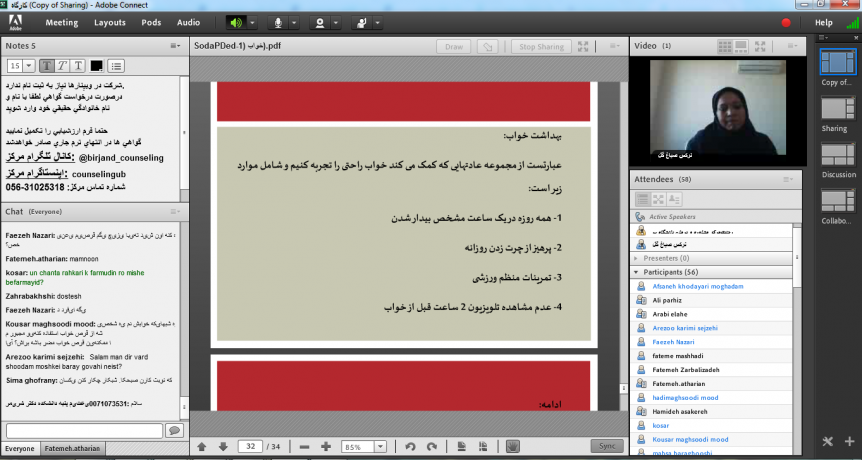Click the Stop Sharing button
The height and width of the screenshot is (460, 862).
coord(541,47)
